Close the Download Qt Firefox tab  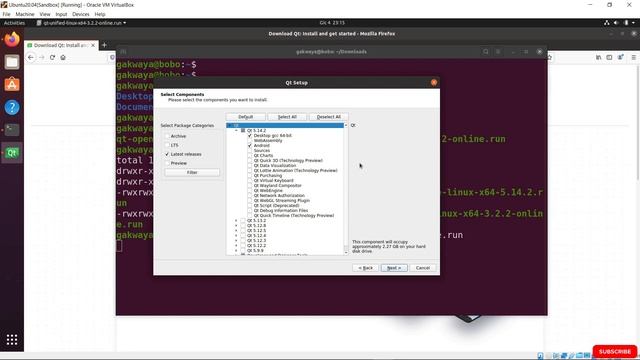coord(93,45)
